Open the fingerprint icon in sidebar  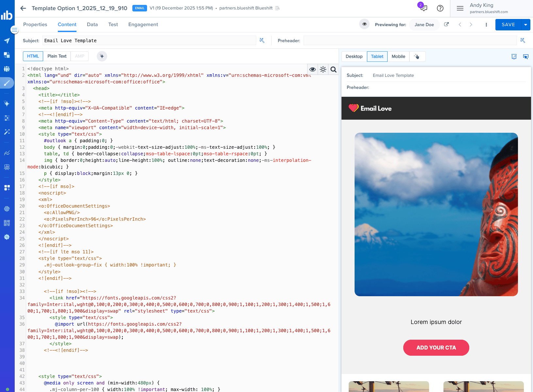[7, 209]
